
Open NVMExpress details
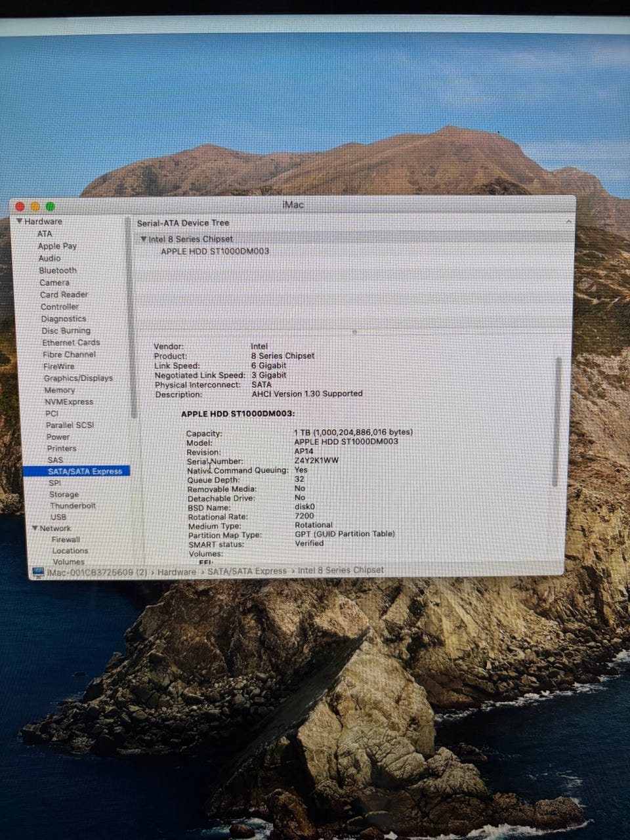coord(69,402)
